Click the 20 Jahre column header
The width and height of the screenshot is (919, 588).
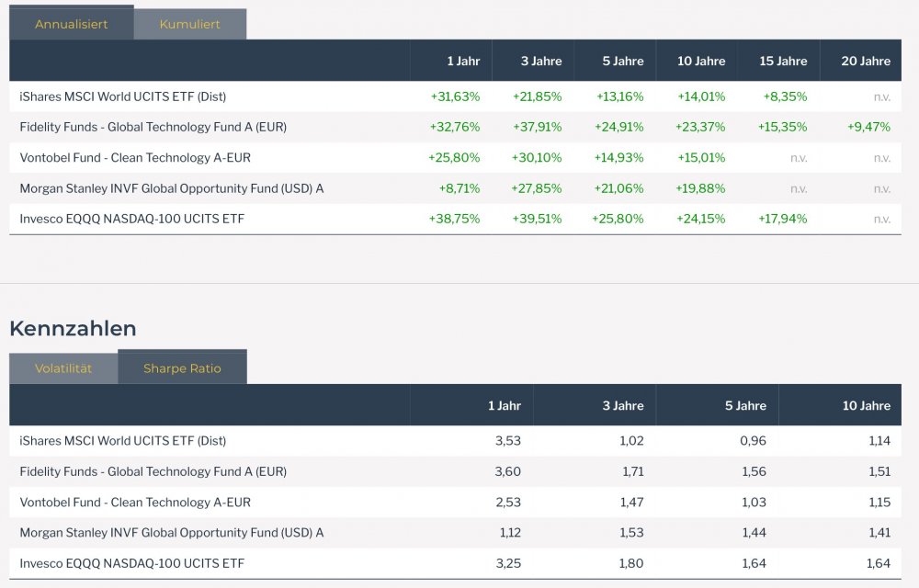[866, 61]
